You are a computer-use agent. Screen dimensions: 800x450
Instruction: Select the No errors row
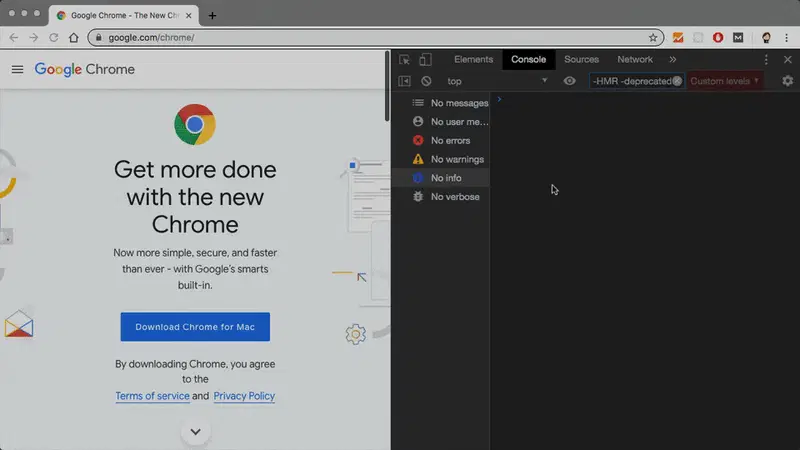tap(441, 141)
